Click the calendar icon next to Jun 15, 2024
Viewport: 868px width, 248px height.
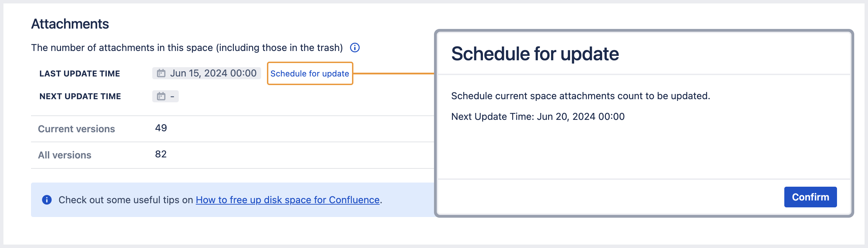click(161, 73)
